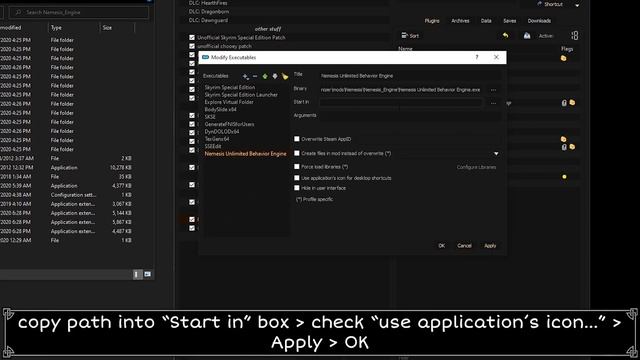This screenshot has width=640, height=360.
Task: Click Cancel in Modify Executables dialog
Action: [464, 246]
